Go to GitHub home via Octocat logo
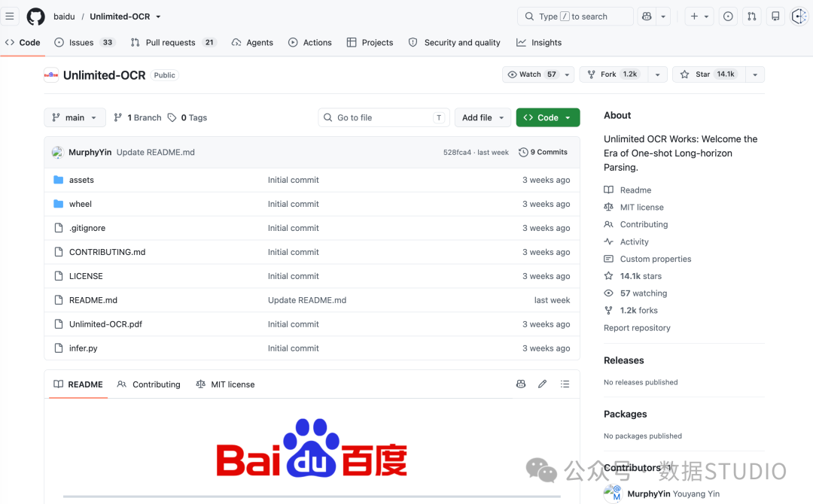 (36, 17)
